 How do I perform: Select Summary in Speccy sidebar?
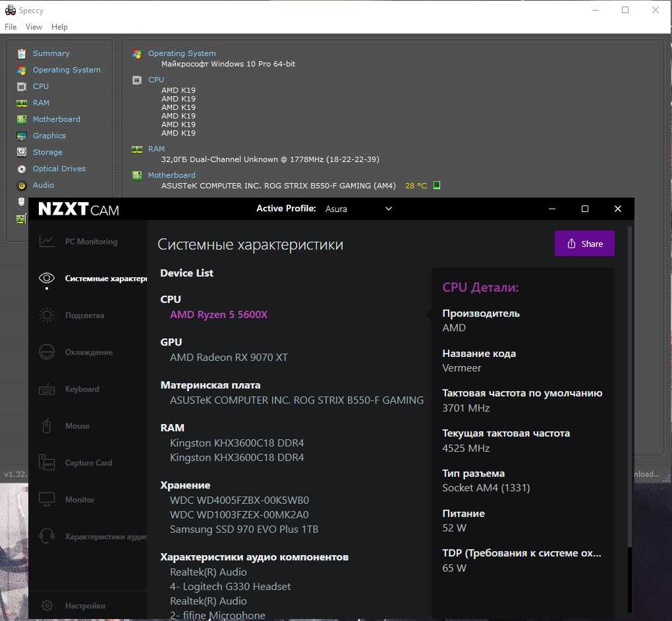click(x=51, y=53)
